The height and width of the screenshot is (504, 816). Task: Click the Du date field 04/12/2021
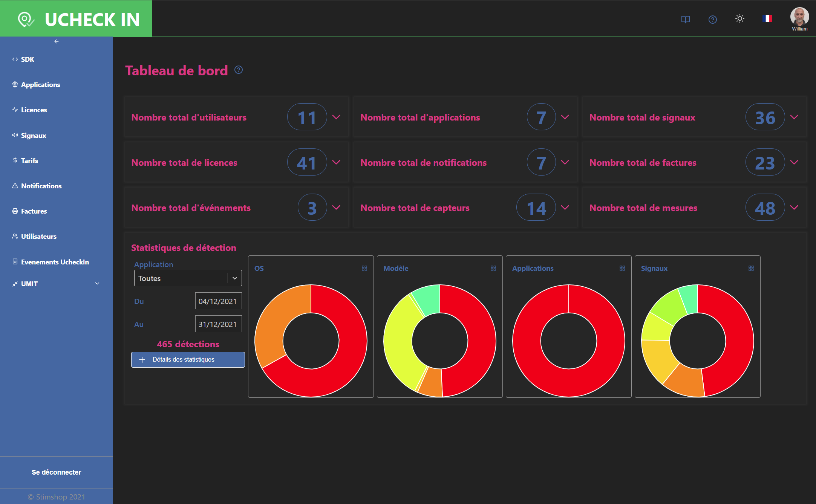(x=218, y=301)
